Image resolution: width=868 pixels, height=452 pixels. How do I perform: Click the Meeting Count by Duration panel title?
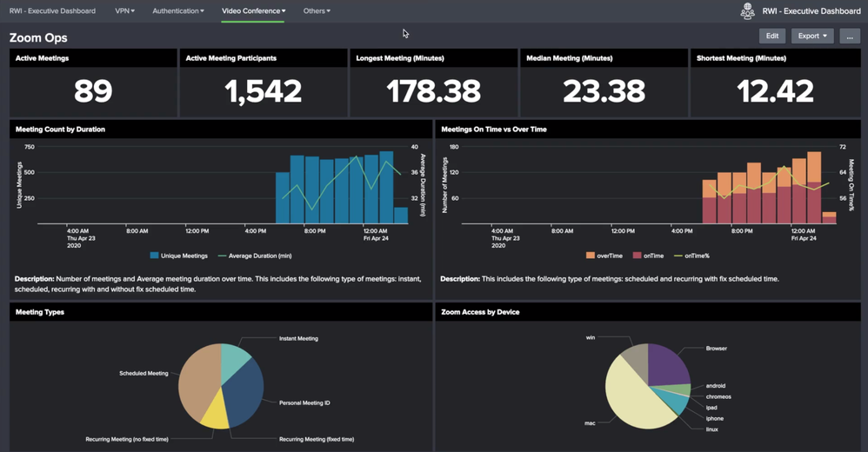(x=60, y=130)
